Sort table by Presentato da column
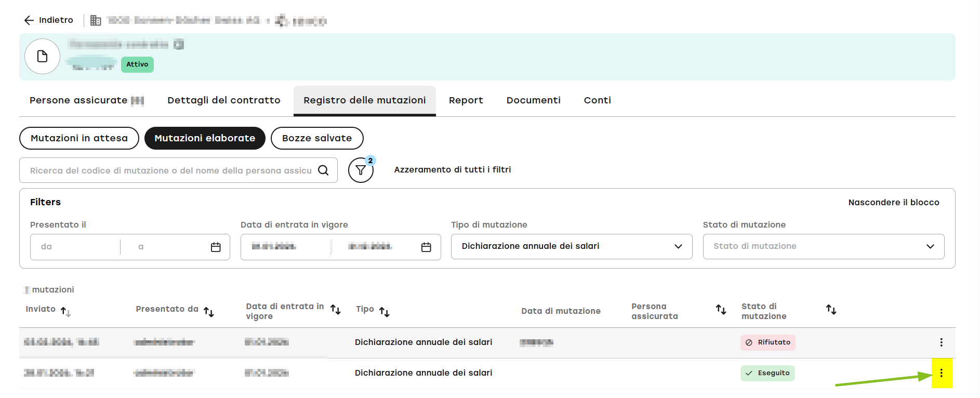Image resolution: width=980 pixels, height=398 pixels. click(209, 312)
